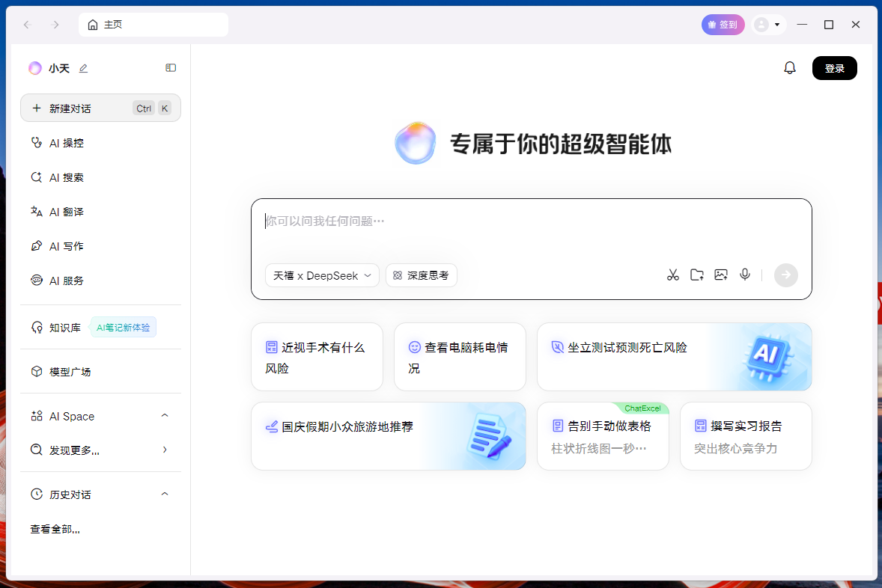Expand the 发现更多 section
The image size is (882, 588).
165,450
